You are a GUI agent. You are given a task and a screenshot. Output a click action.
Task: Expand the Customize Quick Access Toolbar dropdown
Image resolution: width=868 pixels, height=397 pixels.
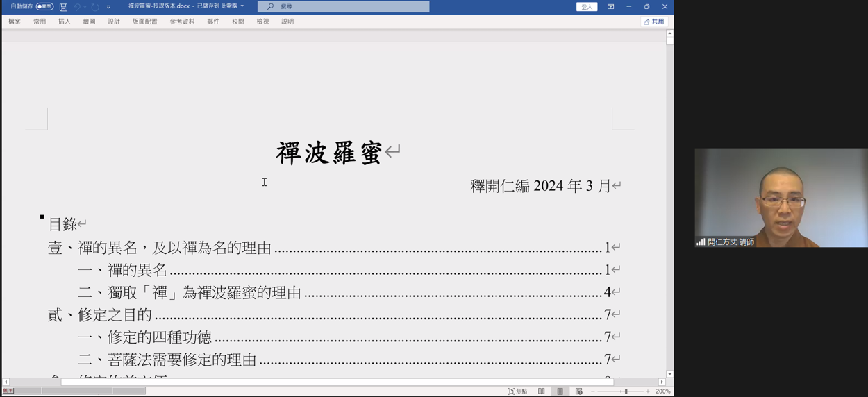[x=108, y=7]
